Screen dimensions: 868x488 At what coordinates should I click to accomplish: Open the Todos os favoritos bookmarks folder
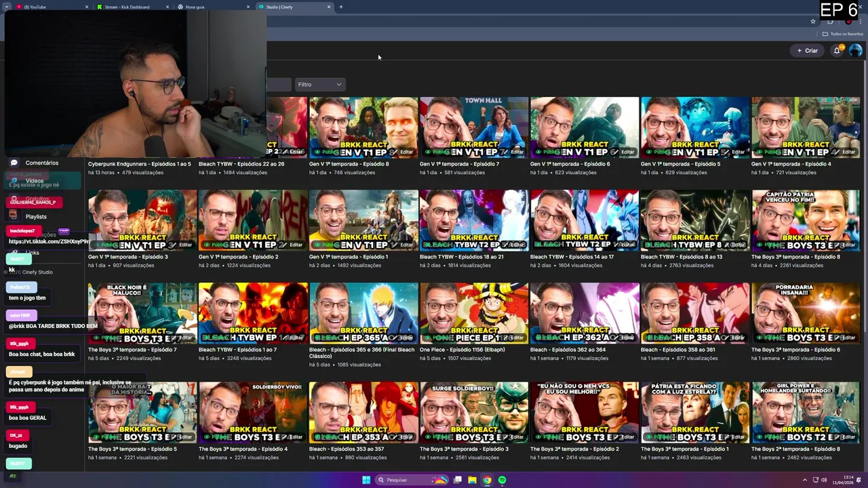(842, 34)
